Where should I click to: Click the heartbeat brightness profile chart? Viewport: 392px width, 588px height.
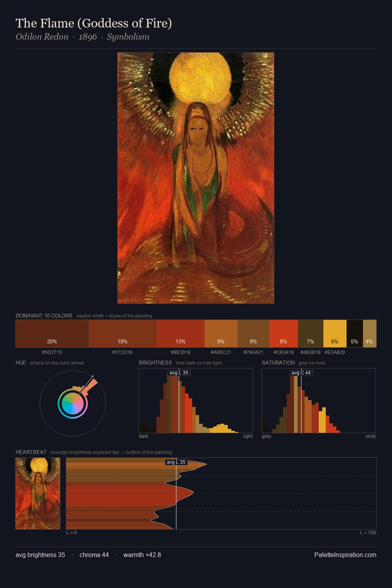(221, 494)
